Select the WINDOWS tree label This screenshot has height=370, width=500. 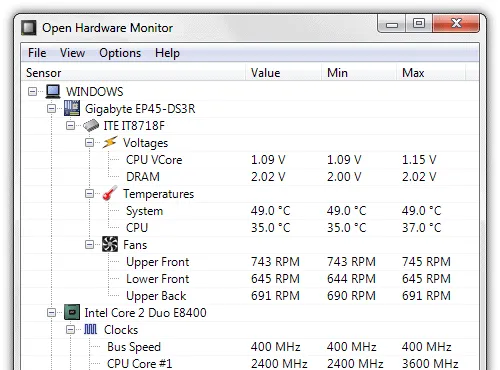click(95, 92)
